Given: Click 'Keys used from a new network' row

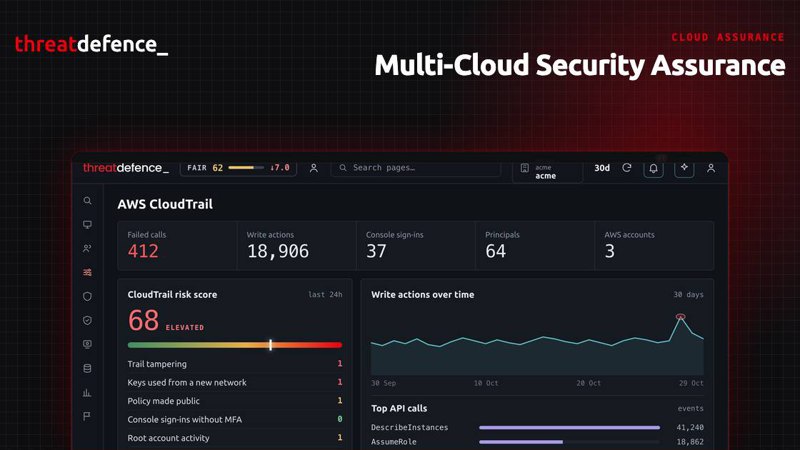Looking at the screenshot, I should 235,382.
